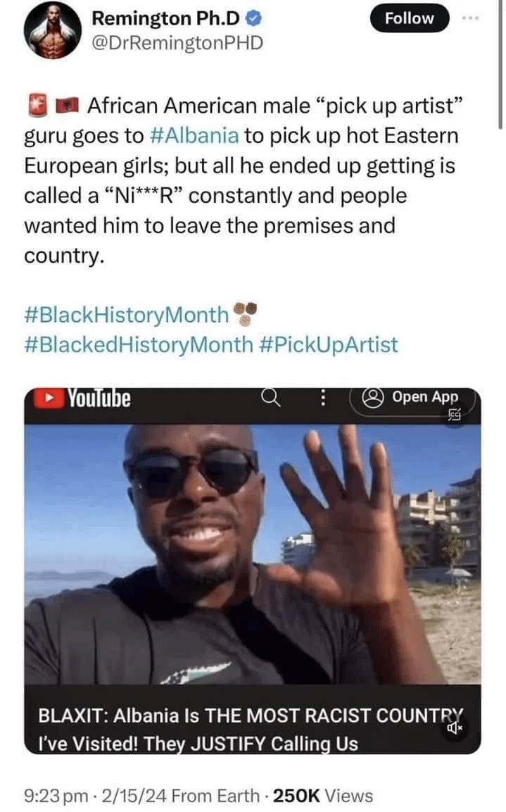Click the account icon beside Open App

(372, 397)
